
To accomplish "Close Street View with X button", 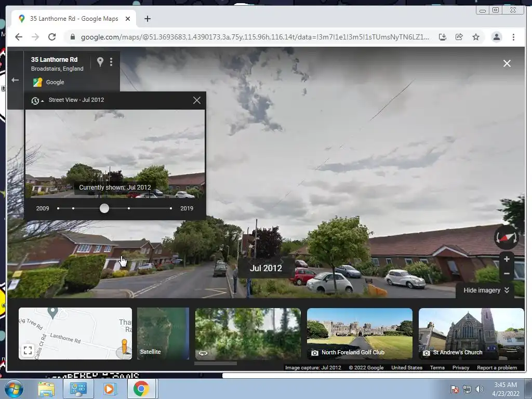I will click(x=507, y=63).
